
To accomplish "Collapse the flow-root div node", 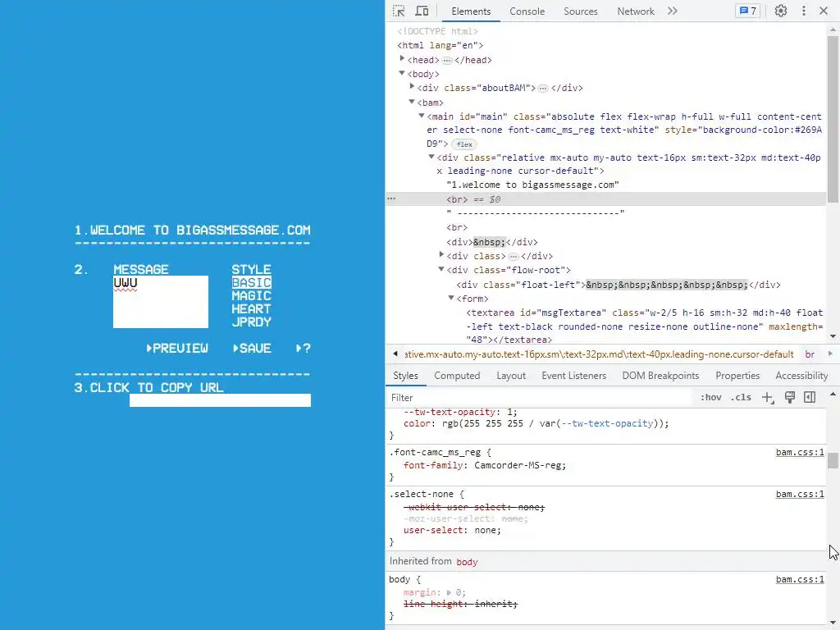I will (441, 269).
